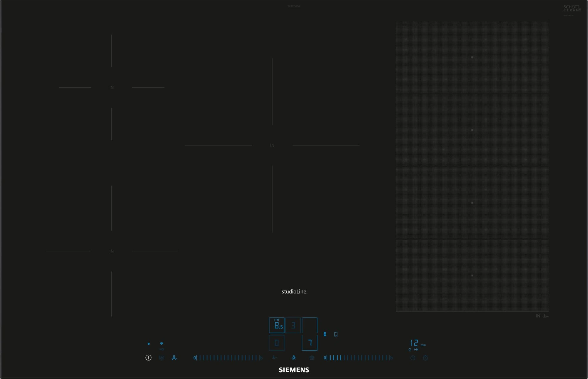Tap the stopwatch icon
Image resolution: width=588 pixels, height=379 pixels.
click(x=425, y=358)
